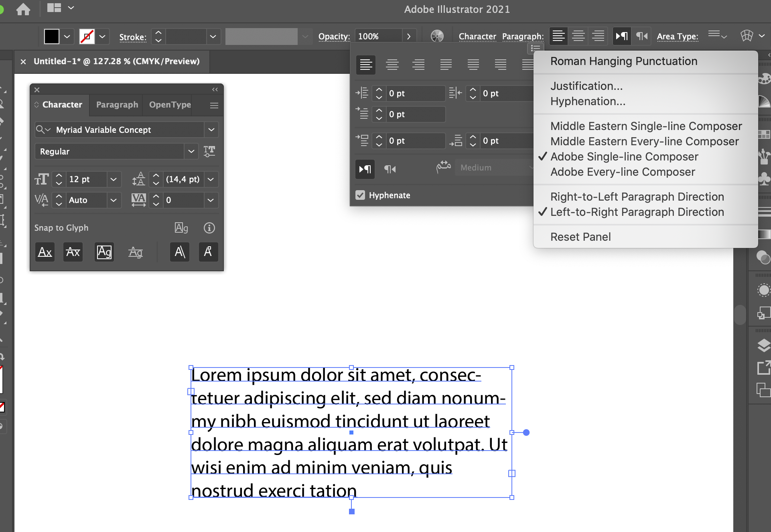This screenshot has height=532, width=771.
Task: Select the Touch Type tool icon beside Regular
Action: (x=209, y=151)
